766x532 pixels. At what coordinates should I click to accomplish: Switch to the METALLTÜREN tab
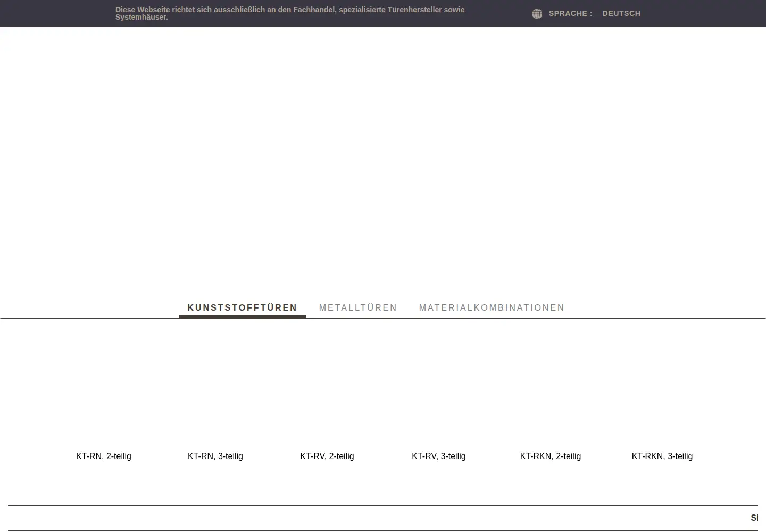358,307
